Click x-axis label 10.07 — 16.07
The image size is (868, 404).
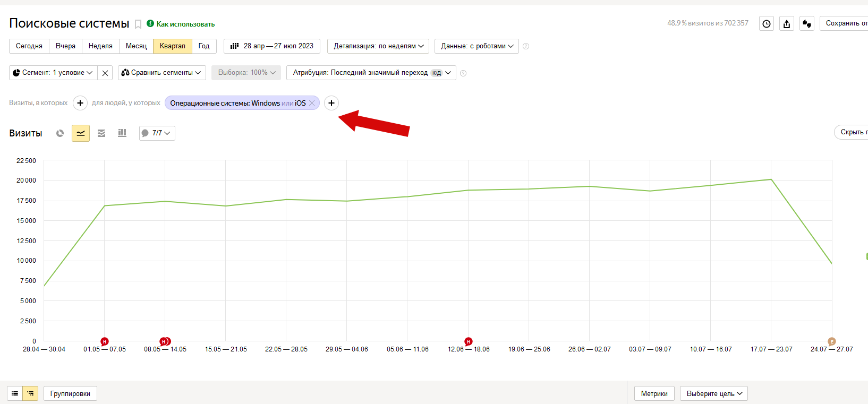tap(711, 349)
